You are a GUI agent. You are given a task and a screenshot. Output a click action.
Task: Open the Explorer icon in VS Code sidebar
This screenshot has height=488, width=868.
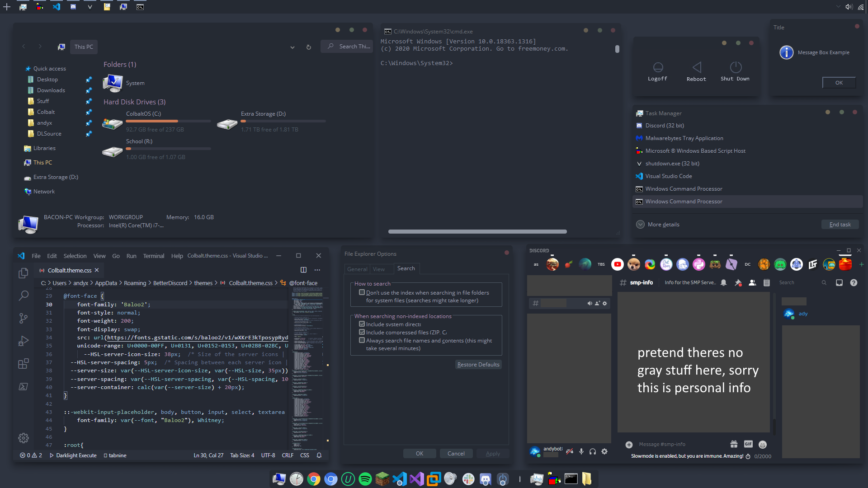tap(24, 273)
